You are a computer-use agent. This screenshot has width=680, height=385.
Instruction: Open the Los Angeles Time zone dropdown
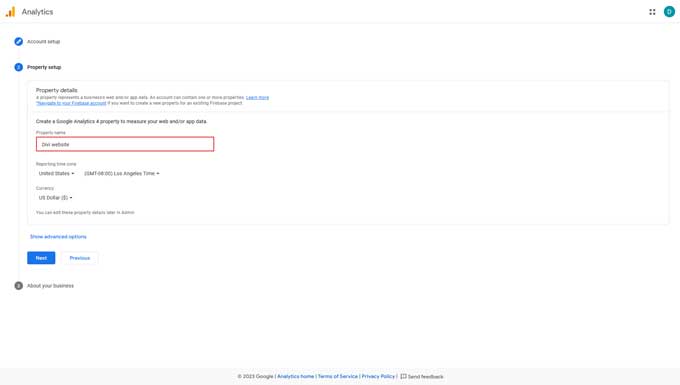(121, 173)
